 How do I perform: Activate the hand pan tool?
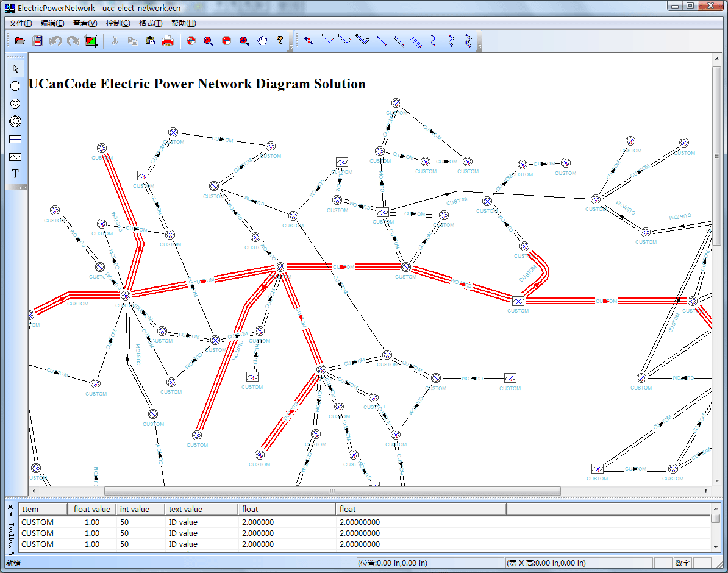pyautogui.click(x=262, y=41)
